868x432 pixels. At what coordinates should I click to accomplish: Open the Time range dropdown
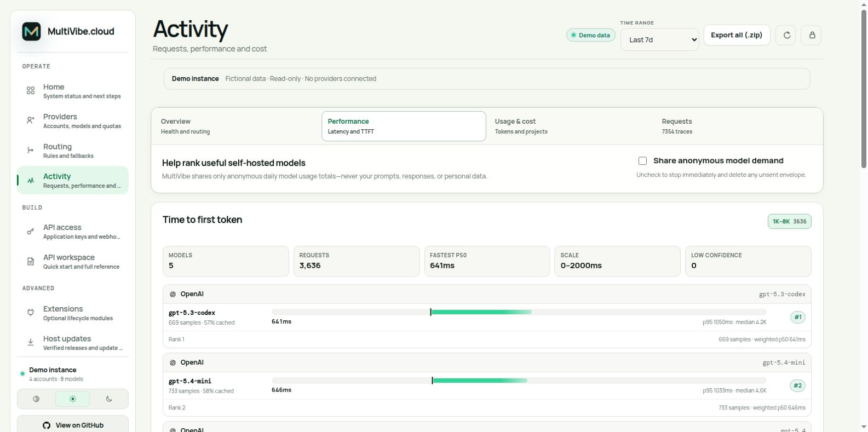[x=659, y=39]
